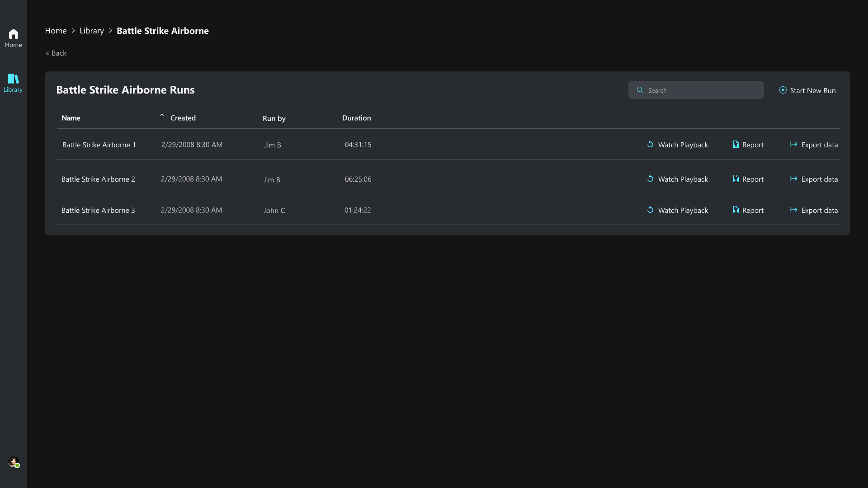Focus the Search input field

[x=703, y=90]
